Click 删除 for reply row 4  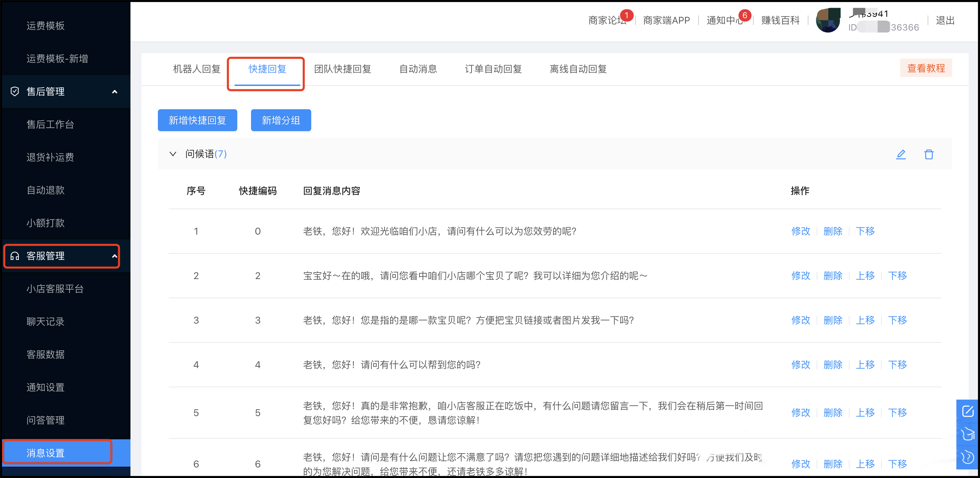pos(833,365)
